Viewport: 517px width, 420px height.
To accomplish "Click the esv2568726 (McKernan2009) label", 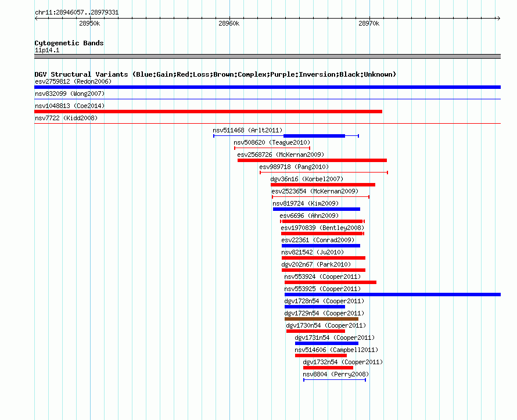I will point(281,155).
